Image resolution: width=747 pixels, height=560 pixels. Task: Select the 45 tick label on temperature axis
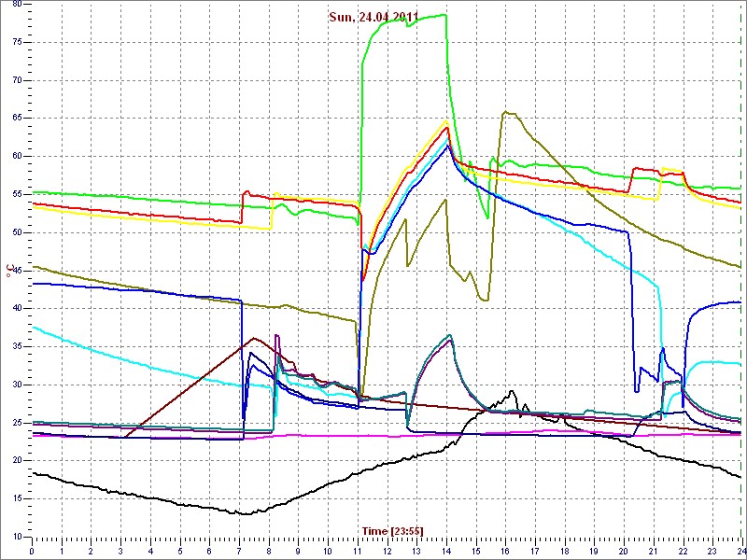click(17, 271)
